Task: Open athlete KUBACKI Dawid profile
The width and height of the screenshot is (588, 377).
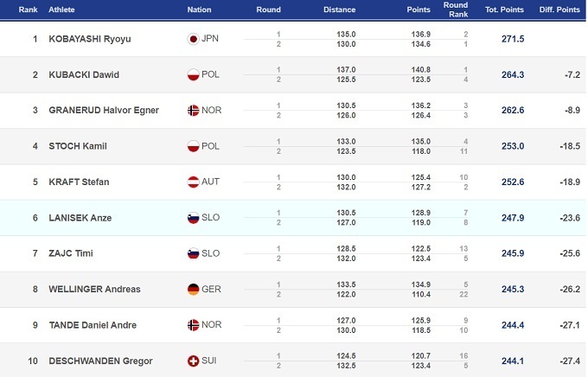Action: click(83, 74)
